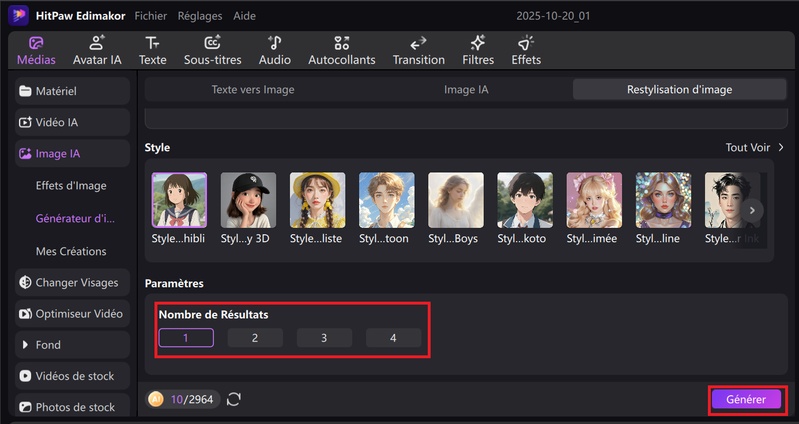
Task: Open Autocollants stickers panel
Action: (x=341, y=50)
